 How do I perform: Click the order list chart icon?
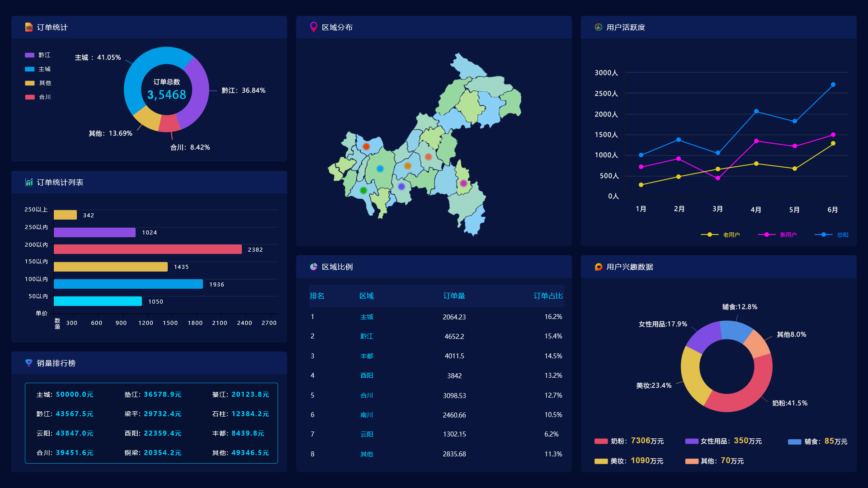[29, 182]
